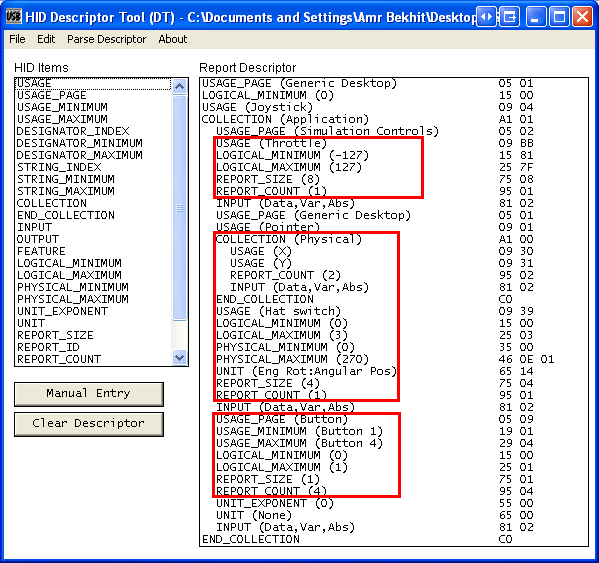Select UNIT_EXPONENT in HID Items list
This screenshot has height=563, width=599.
click(x=62, y=311)
